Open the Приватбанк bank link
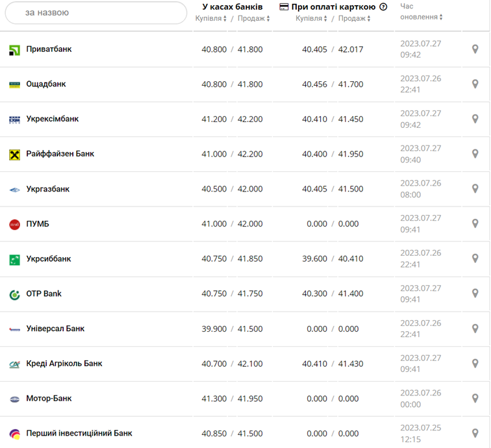The height and width of the screenshot is (448, 491). [49, 49]
